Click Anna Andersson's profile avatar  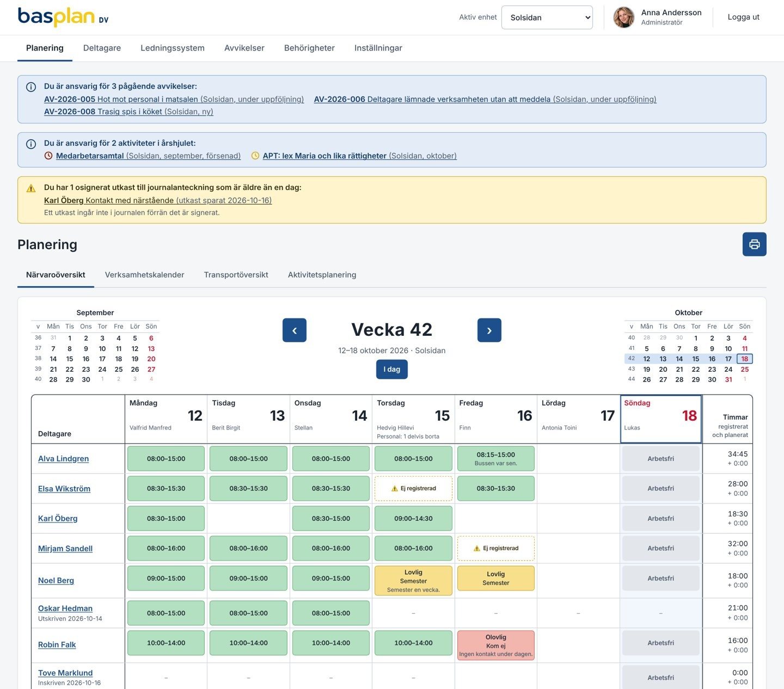coord(624,17)
